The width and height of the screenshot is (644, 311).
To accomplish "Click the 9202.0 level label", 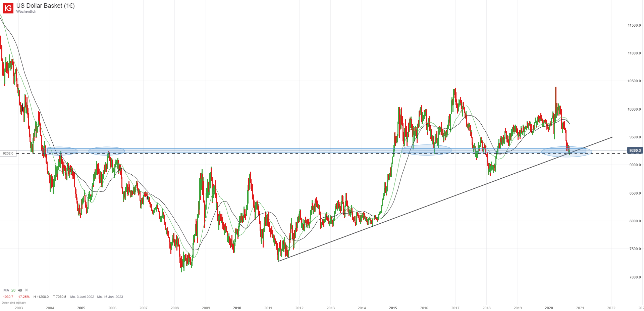I will point(8,153).
